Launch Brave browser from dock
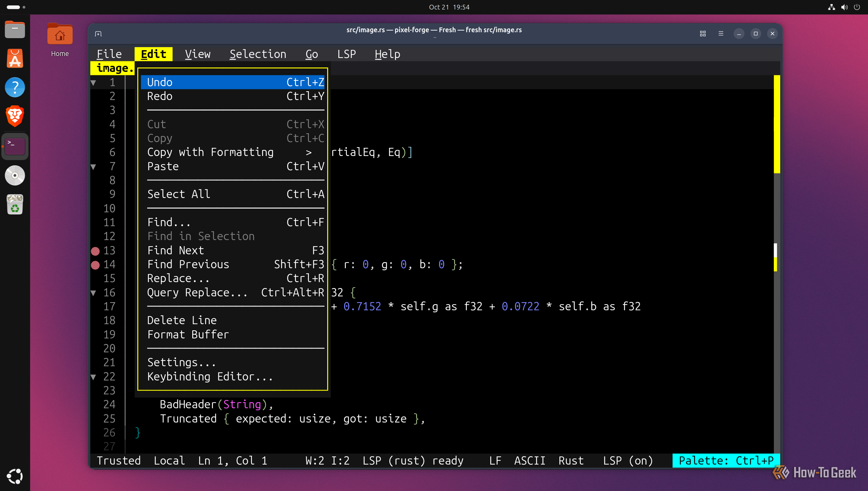This screenshot has height=491, width=868. coord(15,116)
